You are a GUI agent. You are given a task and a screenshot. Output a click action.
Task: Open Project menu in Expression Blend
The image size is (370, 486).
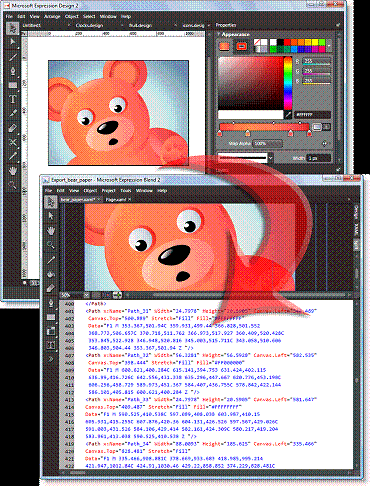(108, 191)
